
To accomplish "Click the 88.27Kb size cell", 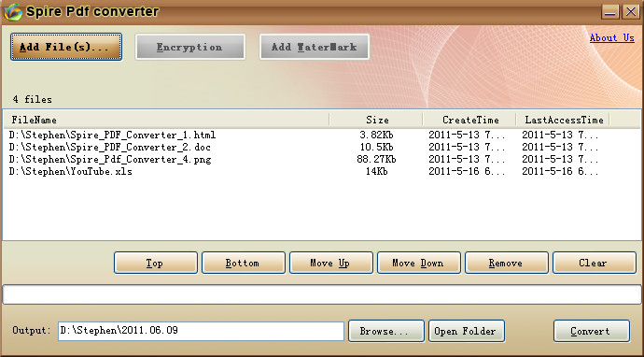I will pos(376,159).
